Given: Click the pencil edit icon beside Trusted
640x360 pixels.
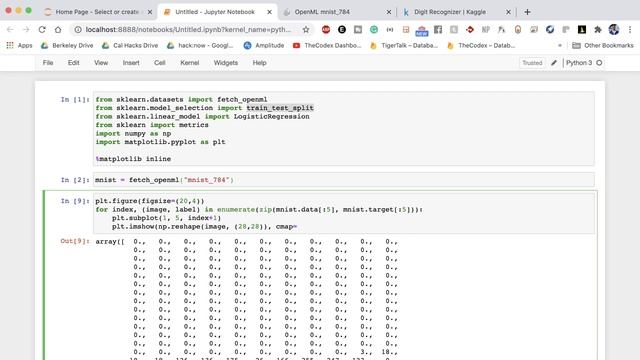Looking at the screenshot, I should (x=554, y=63).
